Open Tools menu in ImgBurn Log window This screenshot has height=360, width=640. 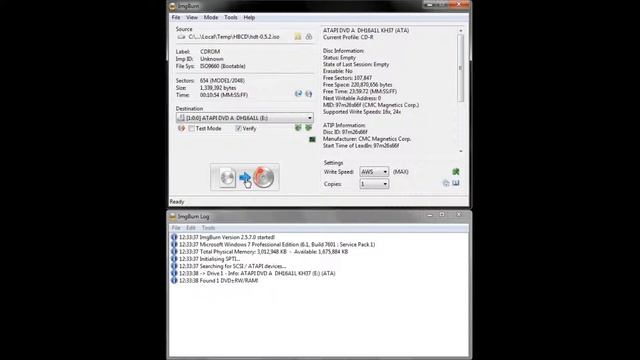[208, 228]
